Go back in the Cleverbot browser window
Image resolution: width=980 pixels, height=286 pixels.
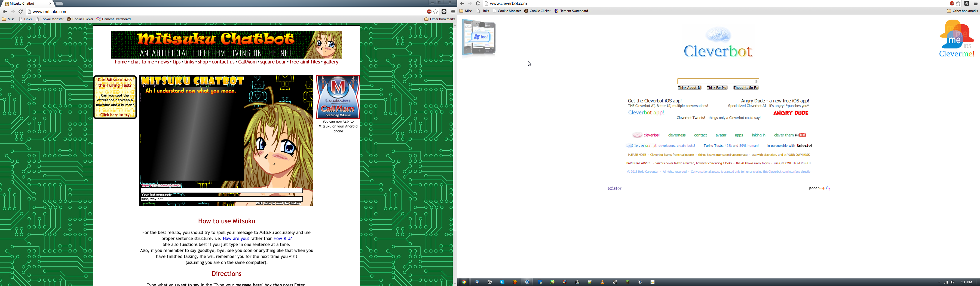[462, 4]
